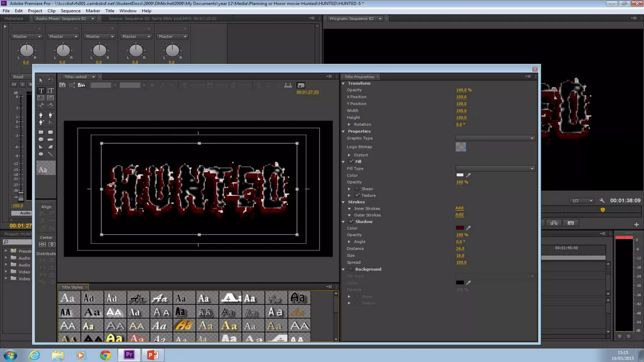Image resolution: width=644 pixels, height=362 pixels.
Task: Click the Roll/Crawl Options icon
Action: click(x=72, y=85)
